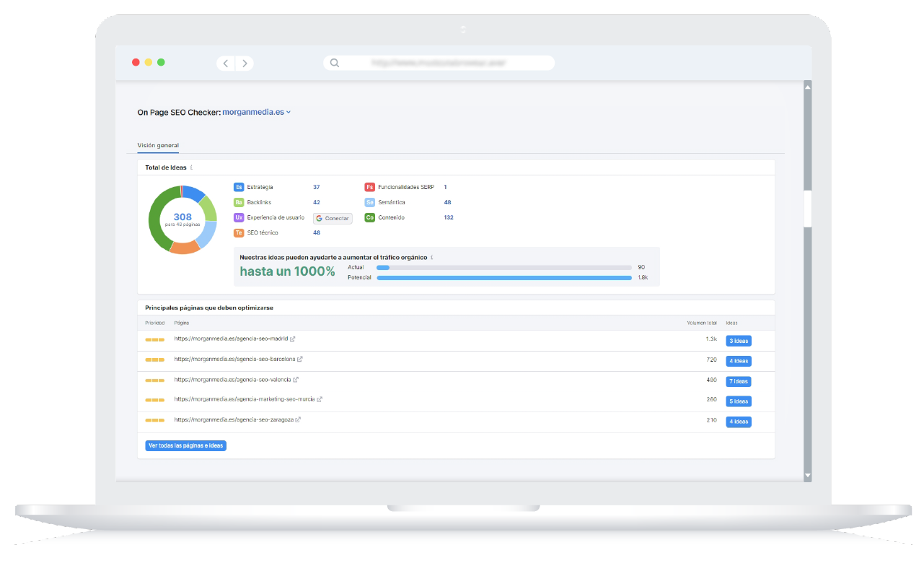This screenshot has height=571, width=924.
Task: Click the scrollbar down arrow
Action: (x=807, y=476)
